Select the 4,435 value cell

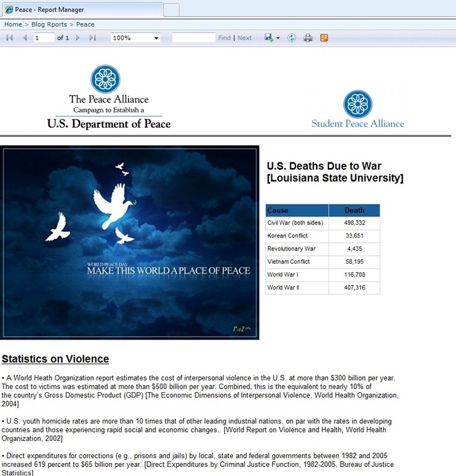(354, 249)
